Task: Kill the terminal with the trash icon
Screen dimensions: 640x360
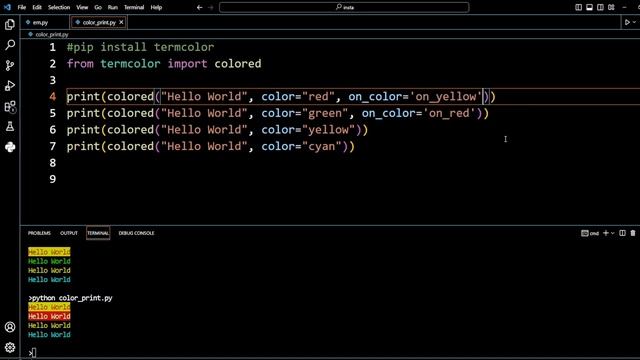Action: [x=633, y=233]
